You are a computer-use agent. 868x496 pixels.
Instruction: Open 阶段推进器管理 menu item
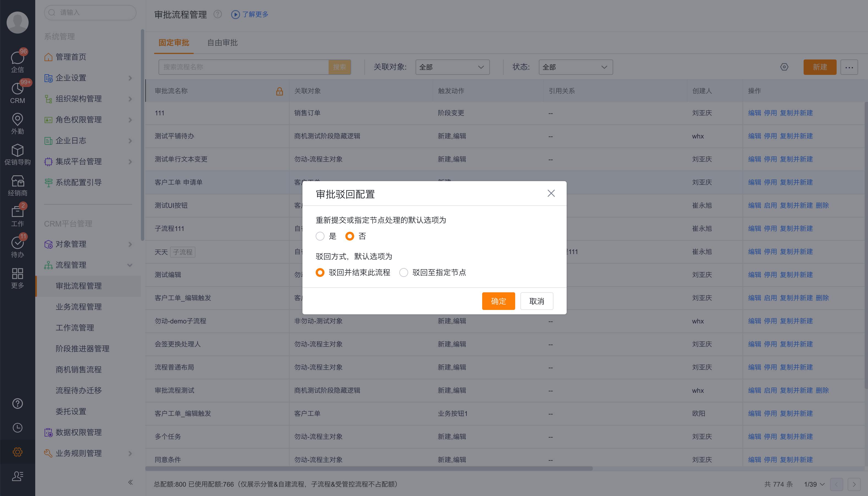pos(83,349)
